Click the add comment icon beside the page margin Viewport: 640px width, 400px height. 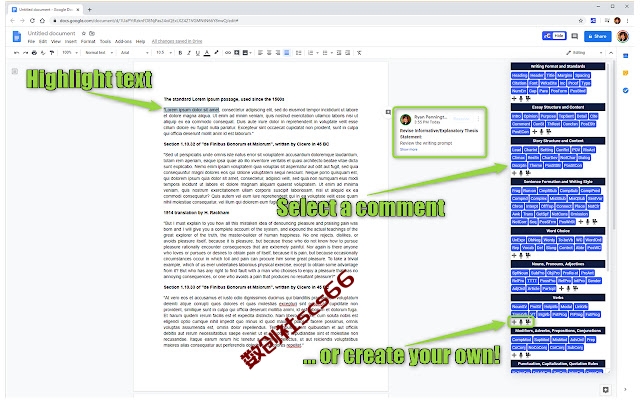coord(388,112)
